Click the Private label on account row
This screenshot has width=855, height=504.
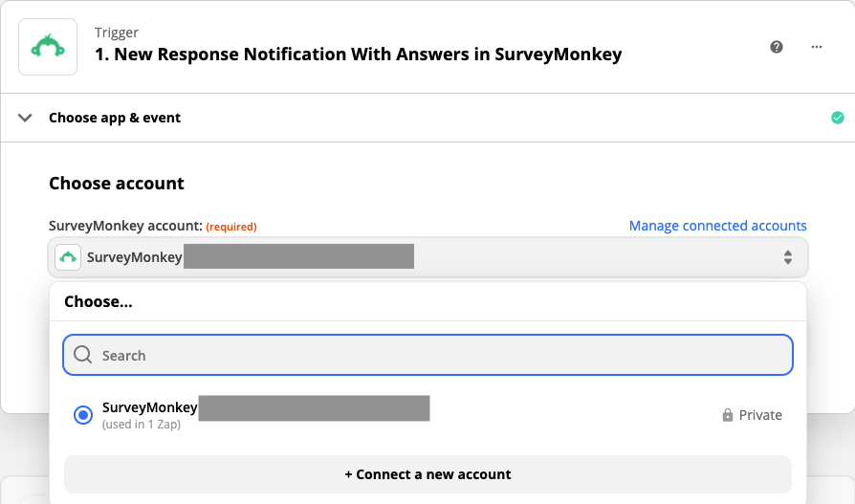tap(760, 415)
